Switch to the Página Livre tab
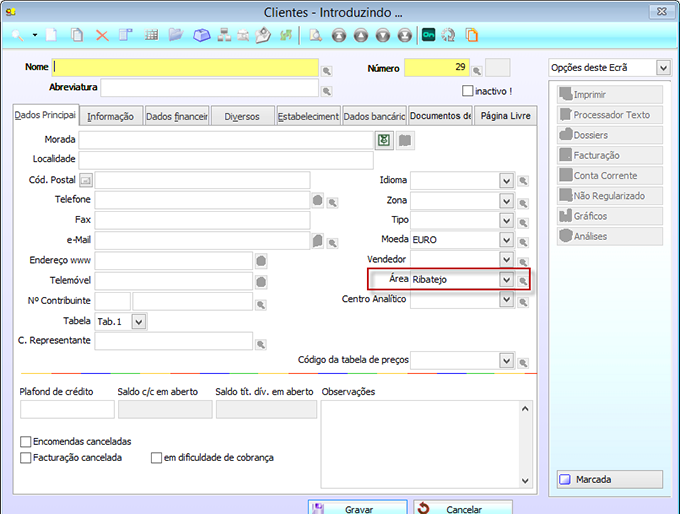Image resolution: width=680 pixels, height=514 pixels. tap(506, 116)
